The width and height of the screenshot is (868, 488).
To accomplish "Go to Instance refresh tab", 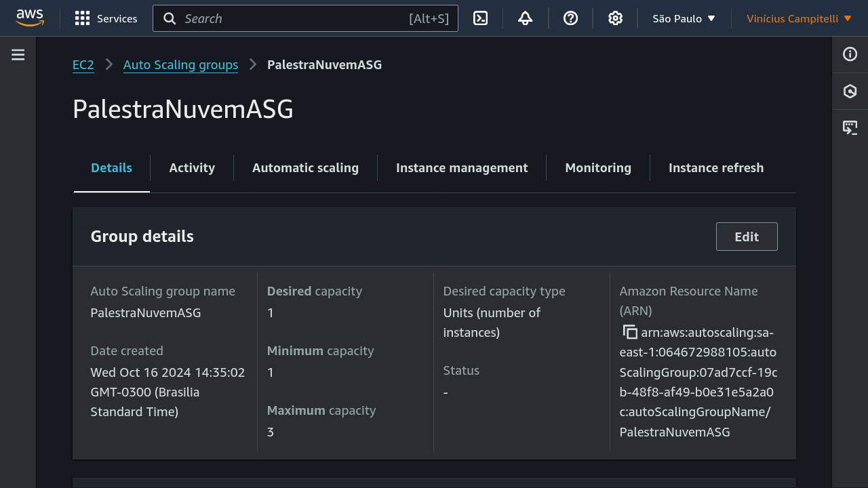I will point(716,168).
